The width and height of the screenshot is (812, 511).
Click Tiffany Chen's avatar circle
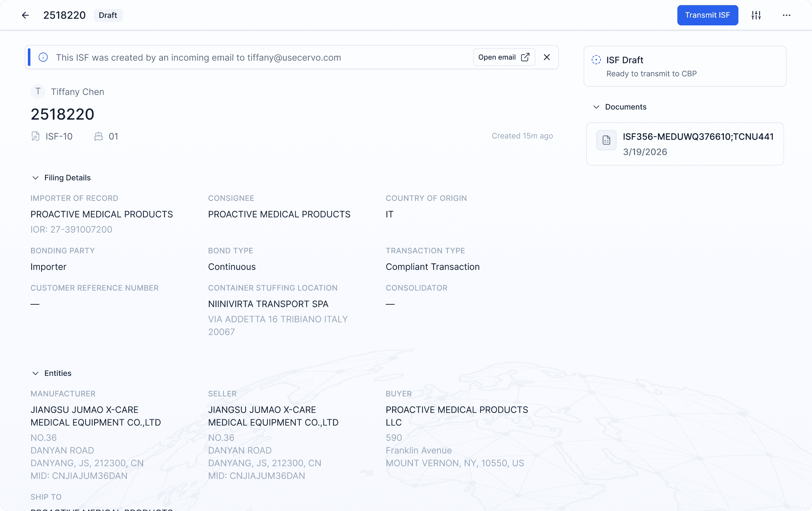38,91
